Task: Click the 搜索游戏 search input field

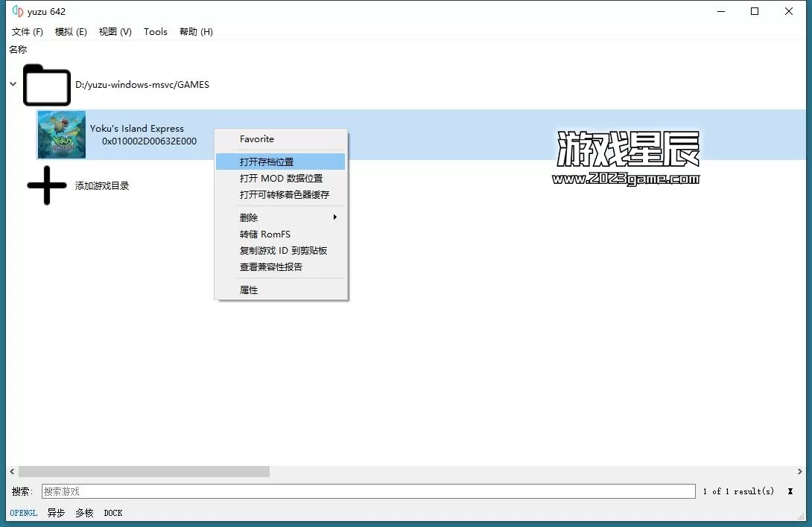Action: click(x=368, y=491)
